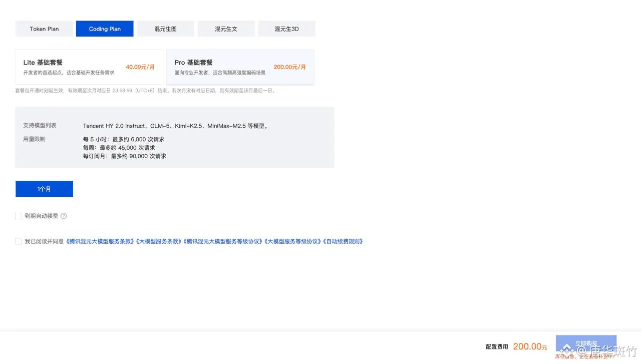Enable the 到期自动续费 auto-renew checkbox
Screen dimensions: 641x364
19,216
